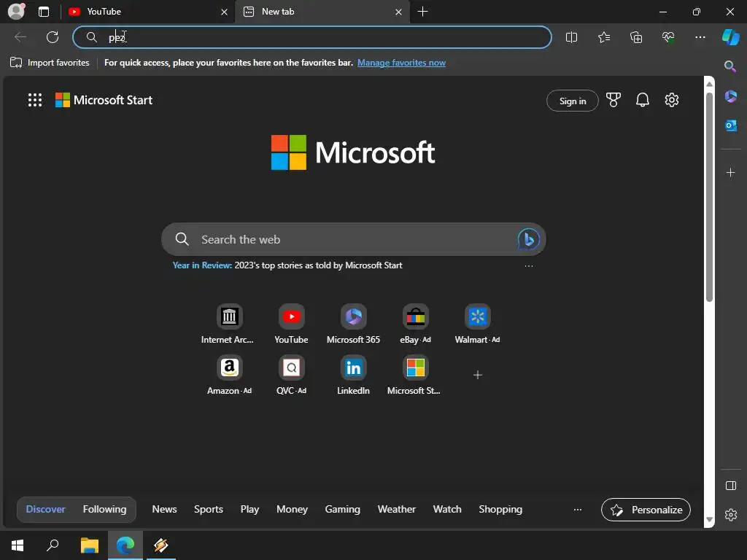The height and width of the screenshot is (560, 747).
Task: Open the Money feed category
Action: pyautogui.click(x=292, y=509)
